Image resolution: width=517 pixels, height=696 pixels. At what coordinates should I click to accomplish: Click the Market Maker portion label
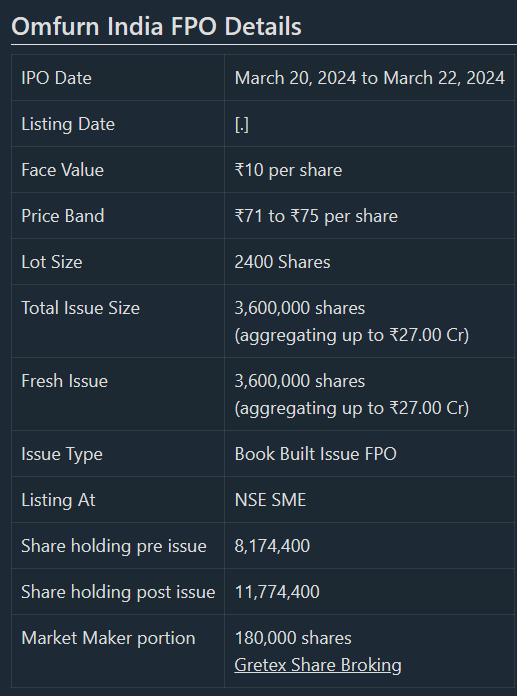pyautogui.click(x=108, y=638)
